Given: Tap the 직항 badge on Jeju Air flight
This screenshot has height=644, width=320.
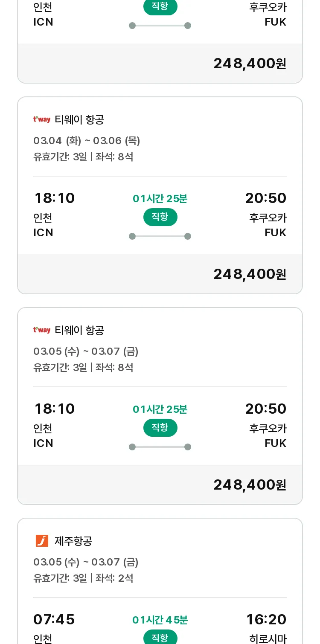Looking at the screenshot, I should click(x=160, y=637).
